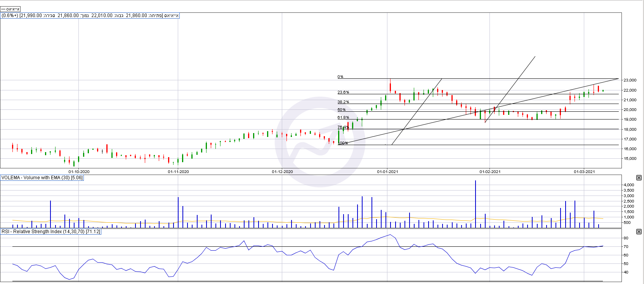Click the 50 RSI axis label
Image resolution: width=644 pixels, height=284 pixels.
click(626, 264)
